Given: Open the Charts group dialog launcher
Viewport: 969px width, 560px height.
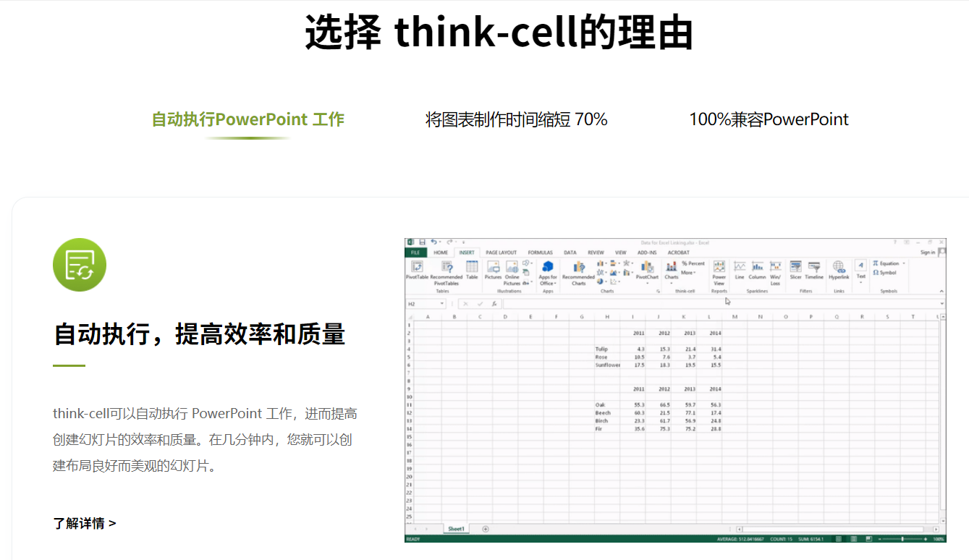Looking at the screenshot, I should tap(659, 291).
